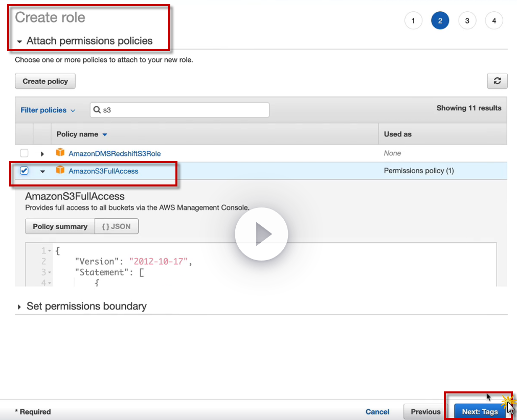517x420 pixels.
Task: Click Next: Tags button
Action: pyautogui.click(x=480, y=411)
